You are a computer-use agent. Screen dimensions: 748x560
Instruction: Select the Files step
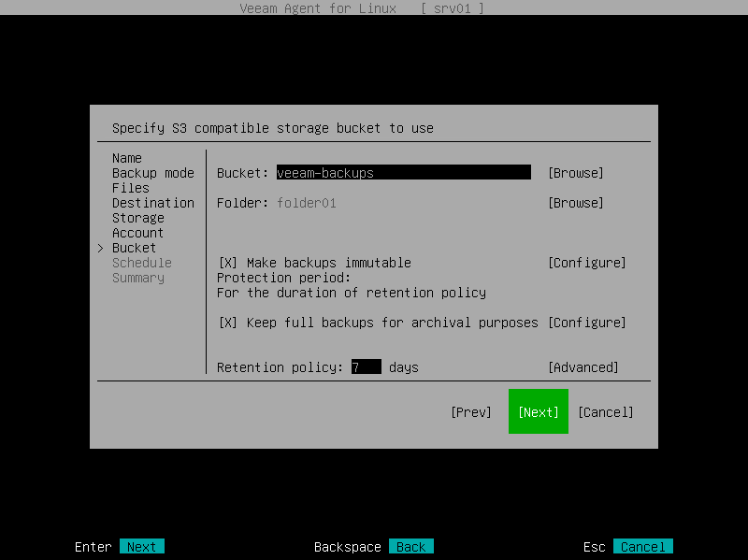(130, 188)
